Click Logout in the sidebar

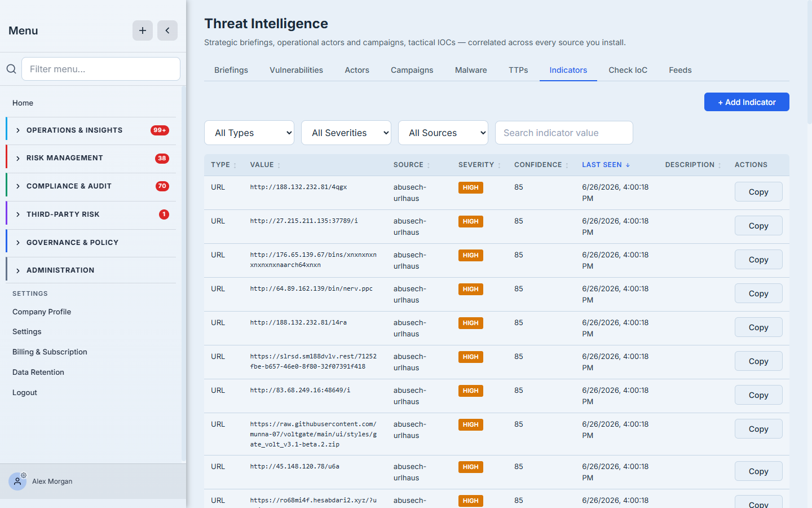[25, 392]
